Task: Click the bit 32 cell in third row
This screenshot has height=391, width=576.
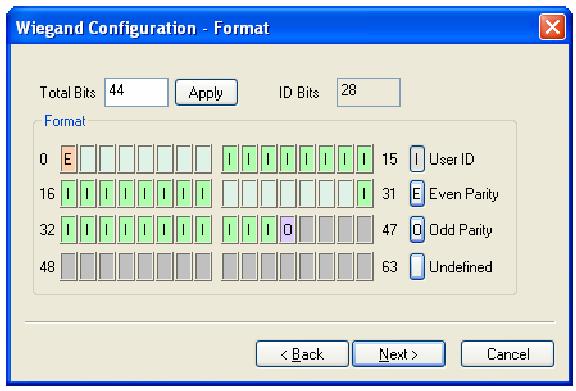Action: pyautogui.click(x=68, y=230)
